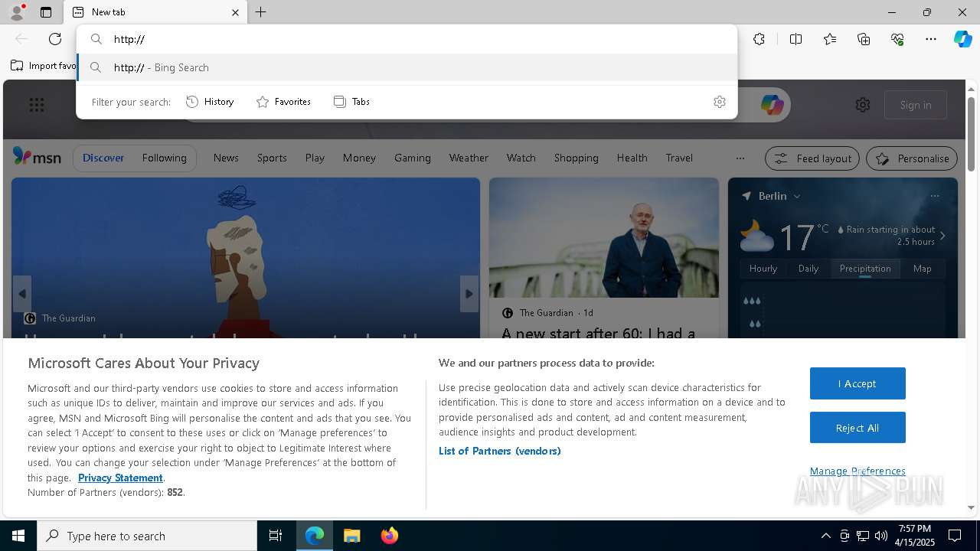Open the tab actions menu icon
This screenshot has height=551, width=980.
coord(46,12)
